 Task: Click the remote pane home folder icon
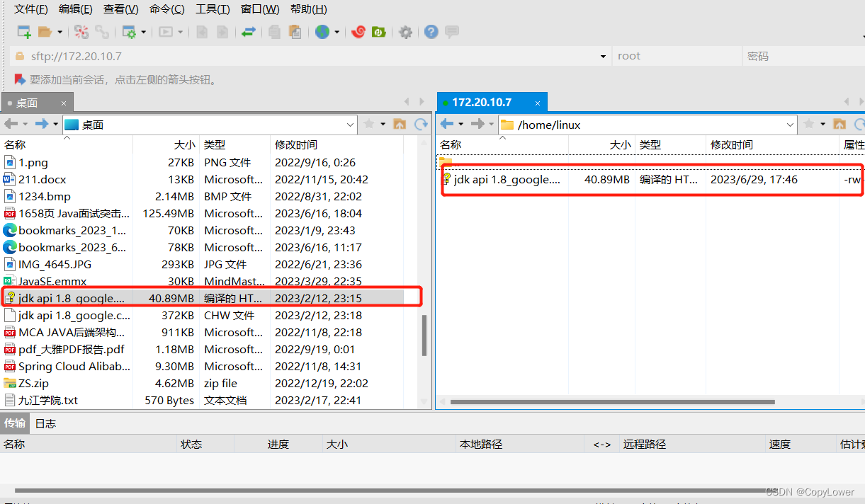pos(839,124)
